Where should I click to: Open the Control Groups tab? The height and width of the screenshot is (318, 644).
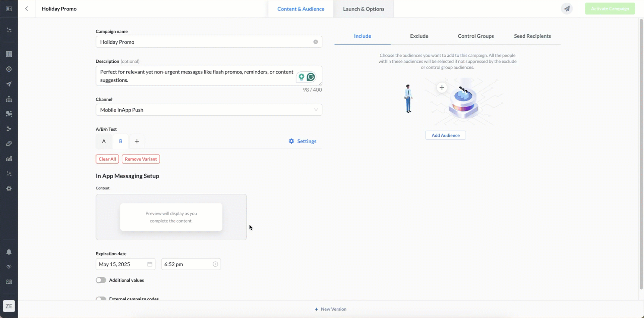point(476,36)
